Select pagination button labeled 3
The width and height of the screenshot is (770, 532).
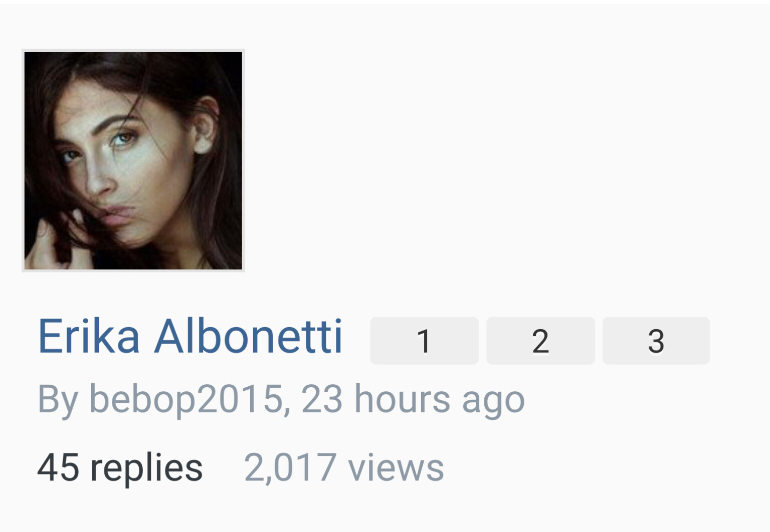click(x=656, y=341)
